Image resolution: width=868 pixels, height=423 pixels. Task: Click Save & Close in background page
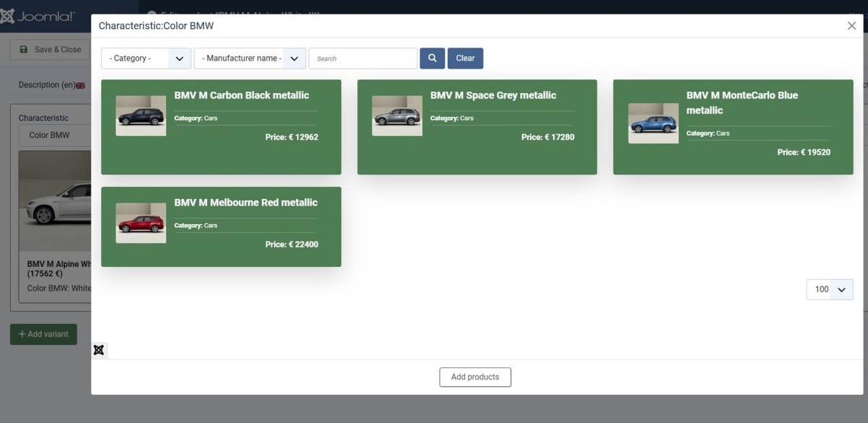click(50, 49)
